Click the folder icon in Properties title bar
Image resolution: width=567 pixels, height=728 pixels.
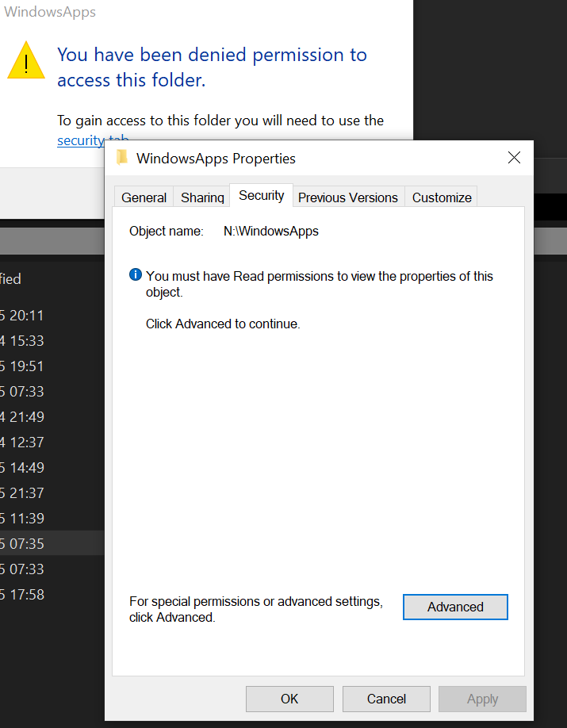pyautogui.click(x=121, y=157)
